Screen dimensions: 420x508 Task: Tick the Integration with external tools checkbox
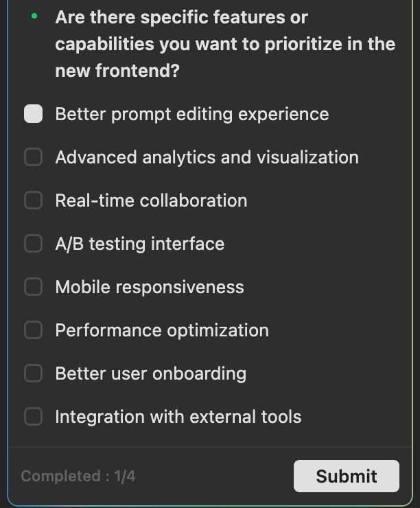pyautogui.click(x=33, y=417)
